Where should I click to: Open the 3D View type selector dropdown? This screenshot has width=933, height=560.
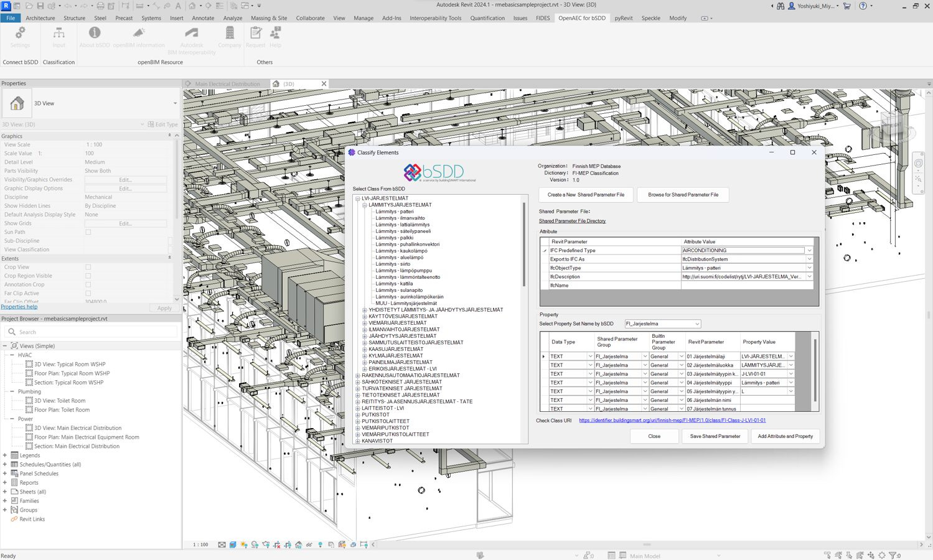click(x=175, y=103)
